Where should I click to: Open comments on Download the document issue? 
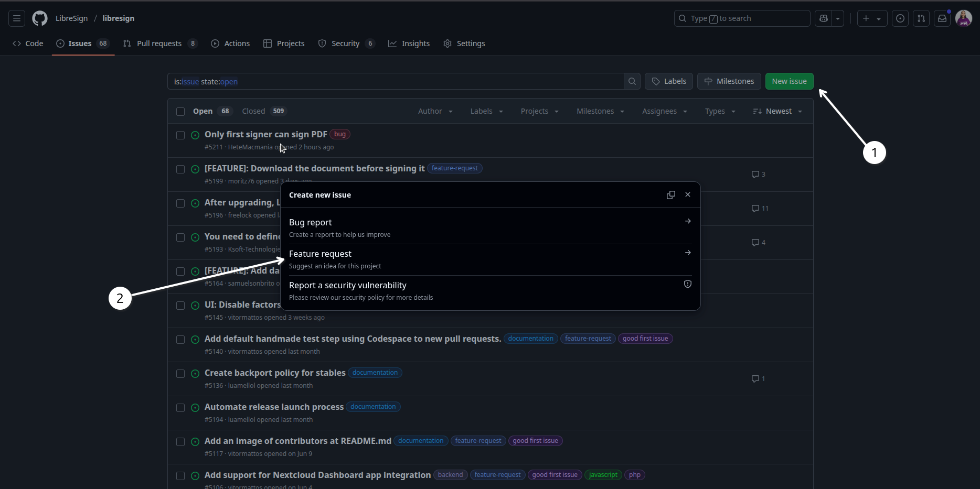point(759,175)
